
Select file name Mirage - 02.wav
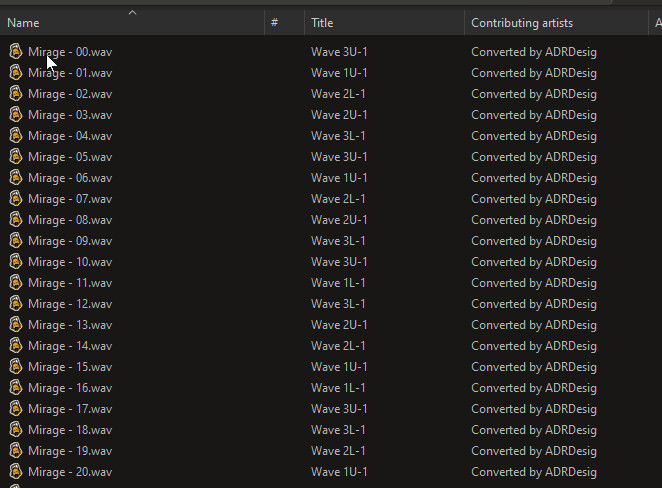pyautogui.click(x=70, y=94)
